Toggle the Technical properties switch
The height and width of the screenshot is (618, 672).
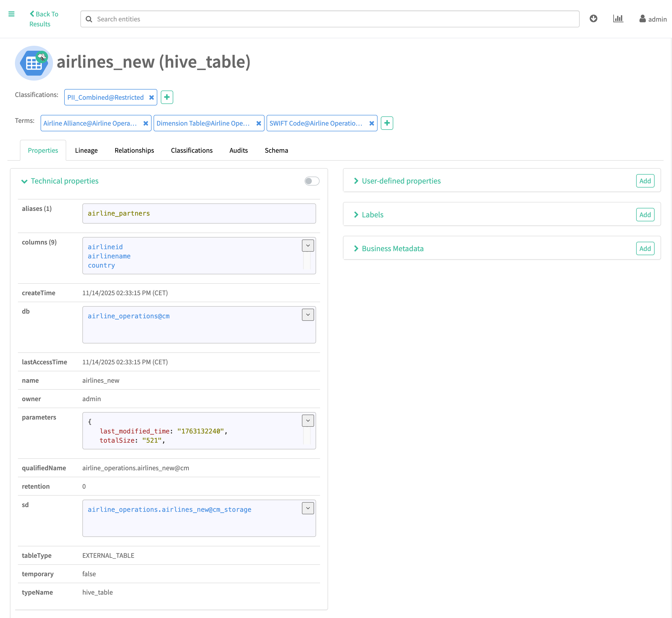tap(312, 181)
